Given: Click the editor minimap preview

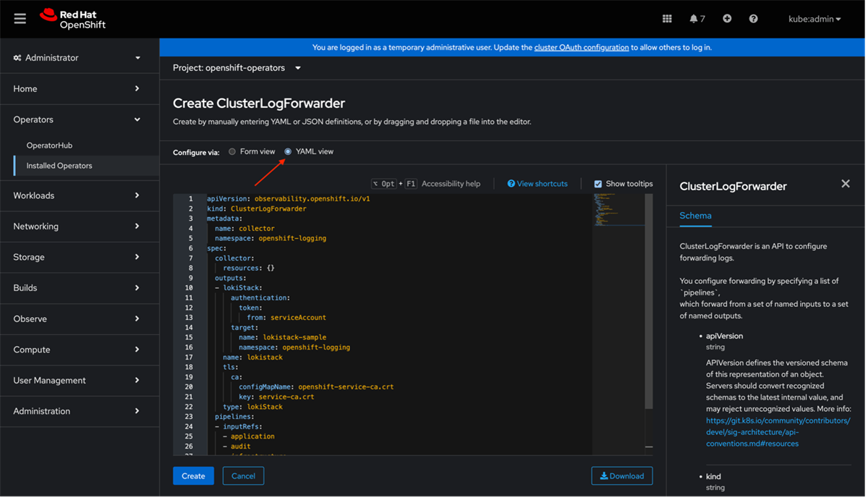Looking at the screenshot, I should tap(618, 210).
